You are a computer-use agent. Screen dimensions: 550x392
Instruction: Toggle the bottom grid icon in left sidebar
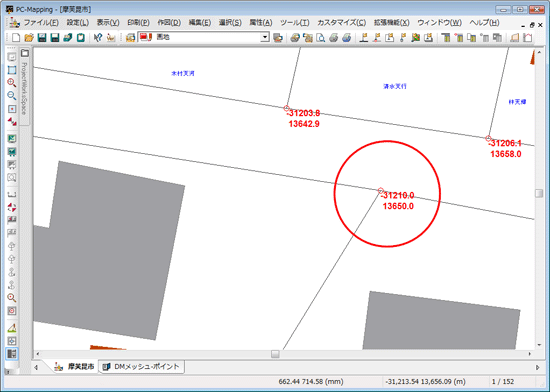coord(12,354)
